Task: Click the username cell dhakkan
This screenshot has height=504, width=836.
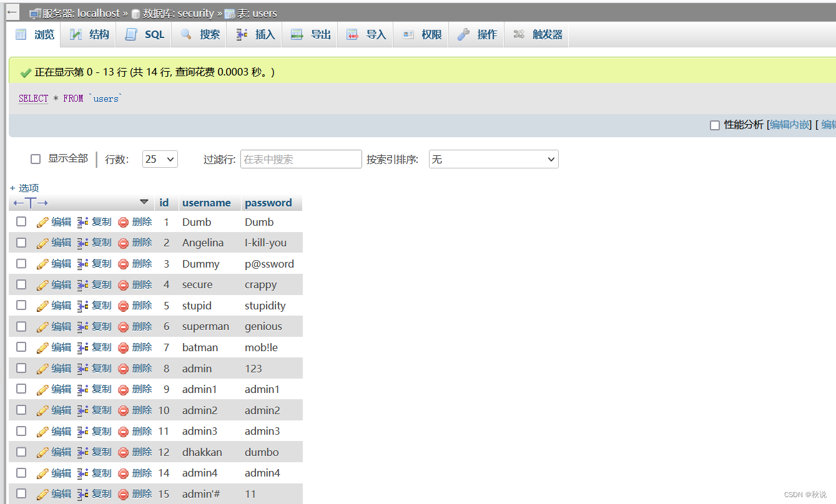Action: [202, 452]
